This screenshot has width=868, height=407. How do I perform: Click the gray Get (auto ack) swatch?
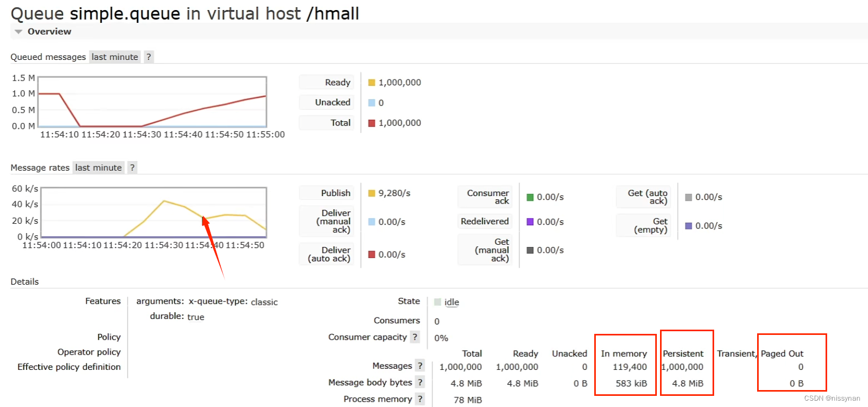coord(689,197)
